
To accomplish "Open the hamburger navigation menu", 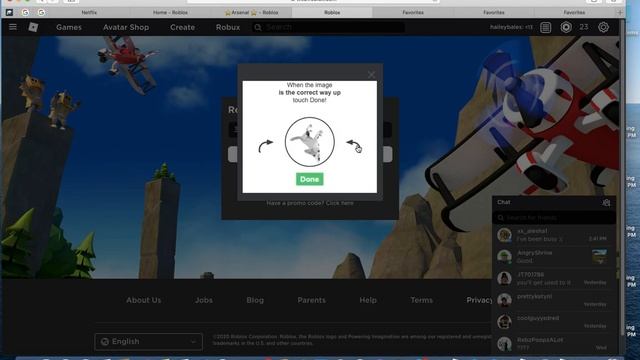I will [x=13, y=27].
